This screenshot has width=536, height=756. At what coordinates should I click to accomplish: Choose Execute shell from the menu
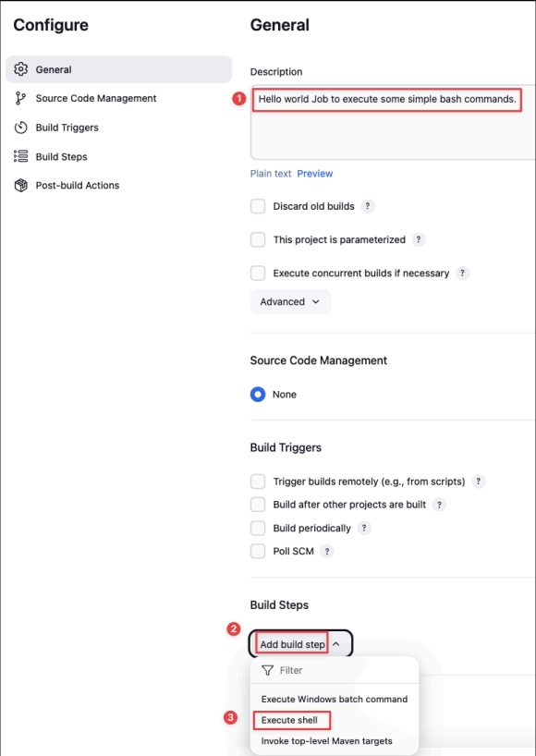[x=289, y=720]
